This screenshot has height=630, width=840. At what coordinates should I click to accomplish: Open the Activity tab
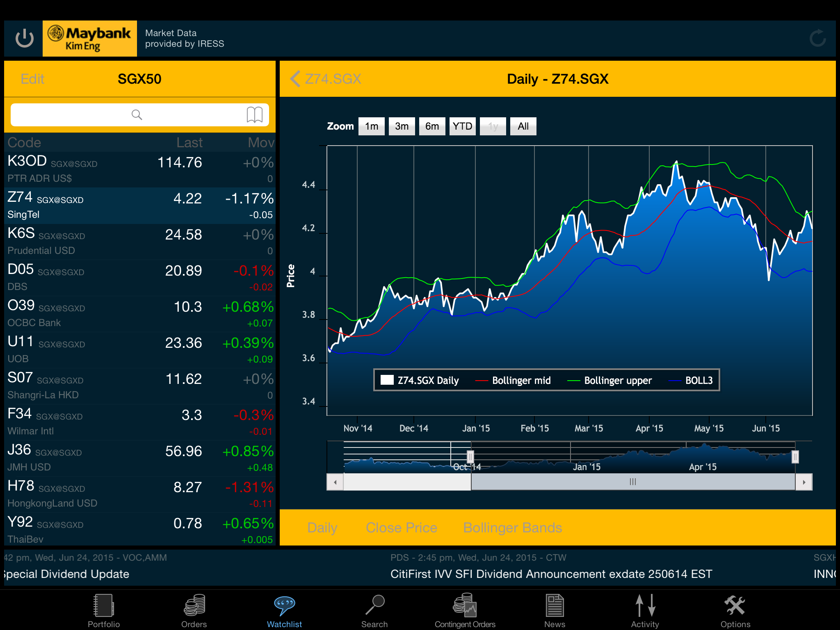(645, 611)
